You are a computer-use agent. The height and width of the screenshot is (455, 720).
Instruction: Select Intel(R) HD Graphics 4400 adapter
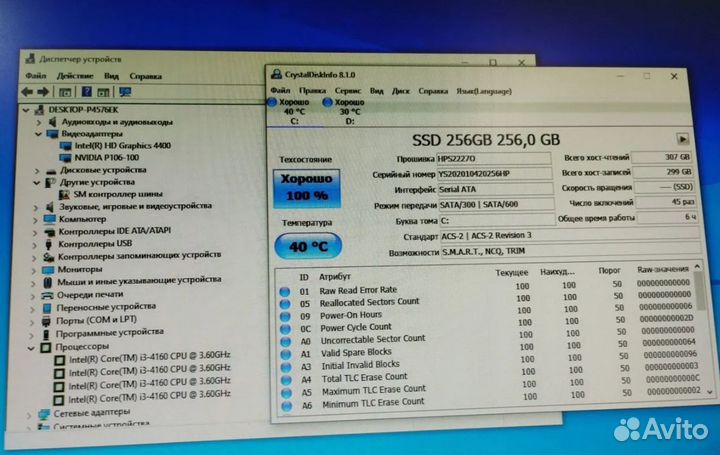point(122,146)
